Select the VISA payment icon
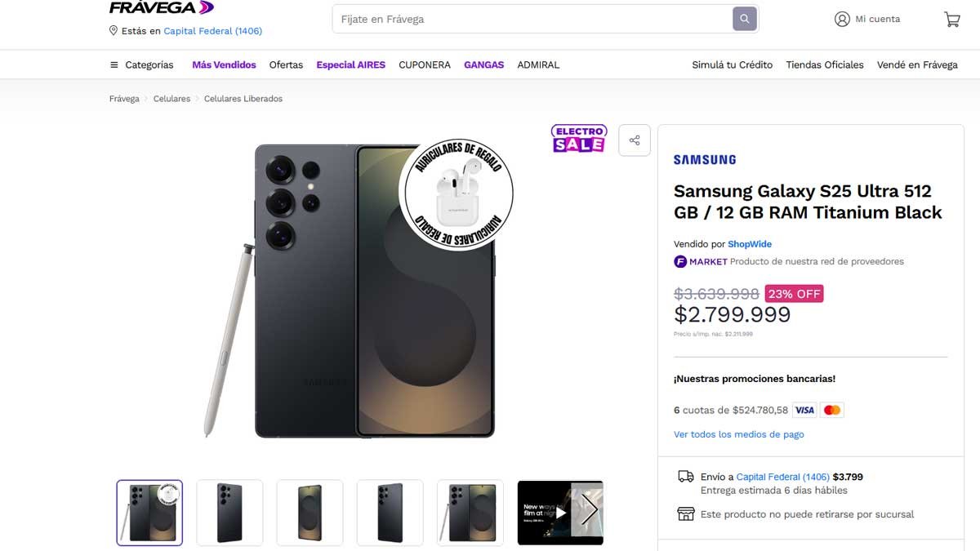Screen dimensions: 980x551 point(804,410)
